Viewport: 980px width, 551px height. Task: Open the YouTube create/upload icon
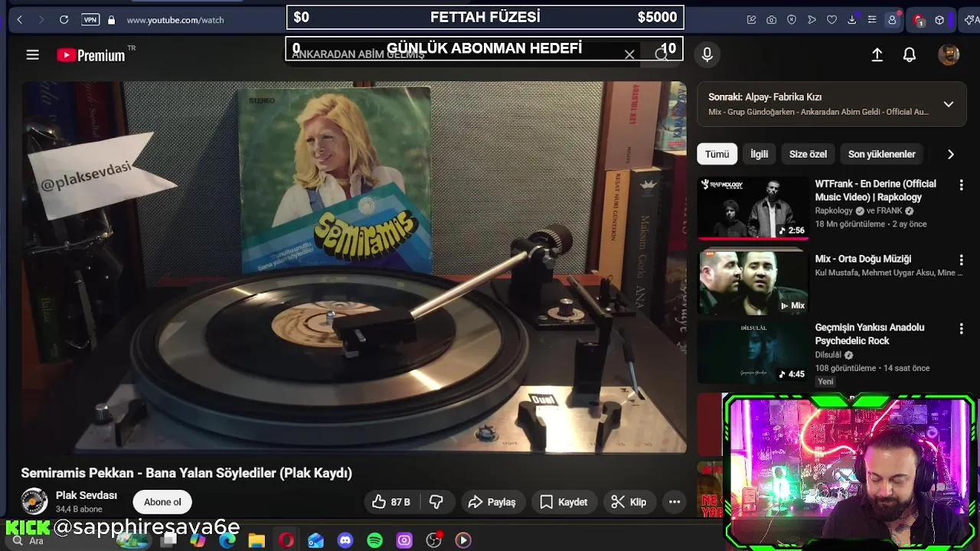(x=877, y=54)
